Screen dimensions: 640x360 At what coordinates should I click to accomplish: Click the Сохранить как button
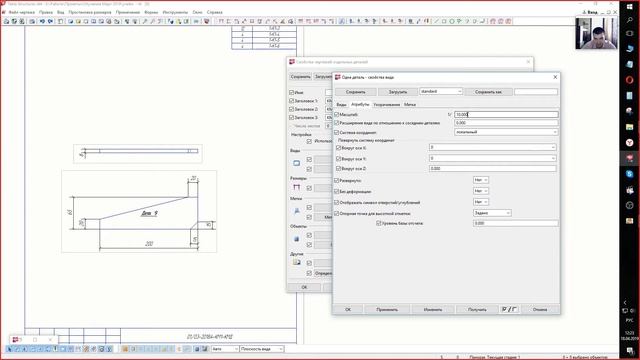[x=488, y=92]
